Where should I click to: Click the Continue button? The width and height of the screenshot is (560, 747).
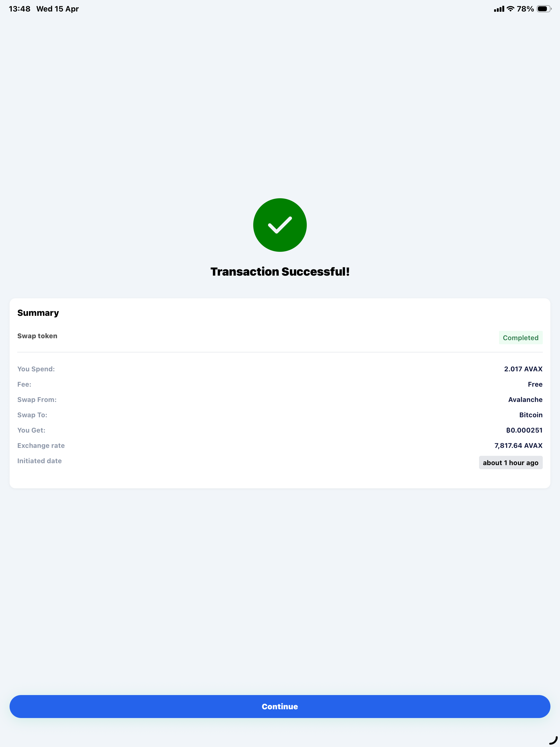280,707
